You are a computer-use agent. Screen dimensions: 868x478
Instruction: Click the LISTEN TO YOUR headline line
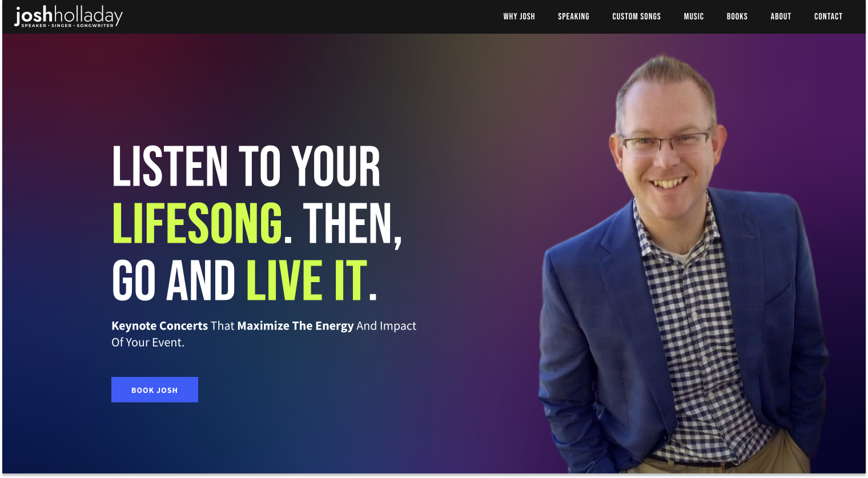[x=246, y=166]
